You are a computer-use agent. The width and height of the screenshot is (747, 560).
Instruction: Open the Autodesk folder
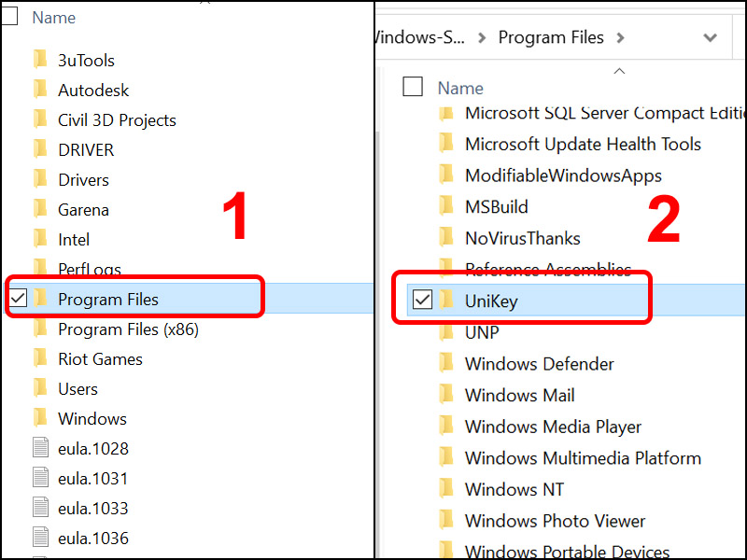pos(92,90)
